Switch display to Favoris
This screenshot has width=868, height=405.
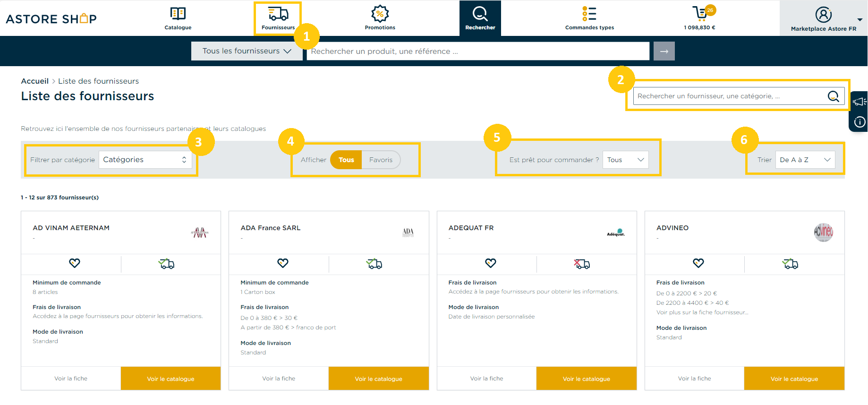click(x=381, y=160)
